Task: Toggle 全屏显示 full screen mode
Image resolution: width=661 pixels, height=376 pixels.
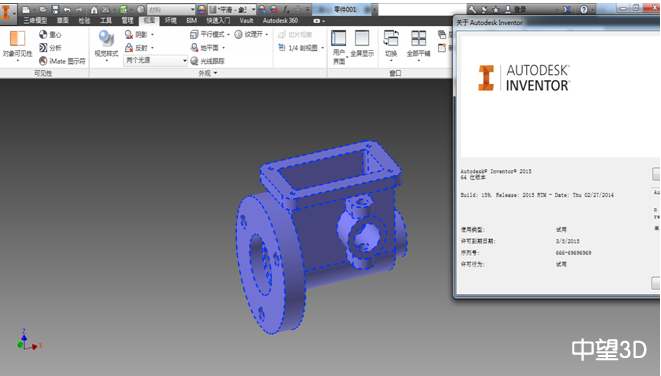Action: [x=362, y=44]
